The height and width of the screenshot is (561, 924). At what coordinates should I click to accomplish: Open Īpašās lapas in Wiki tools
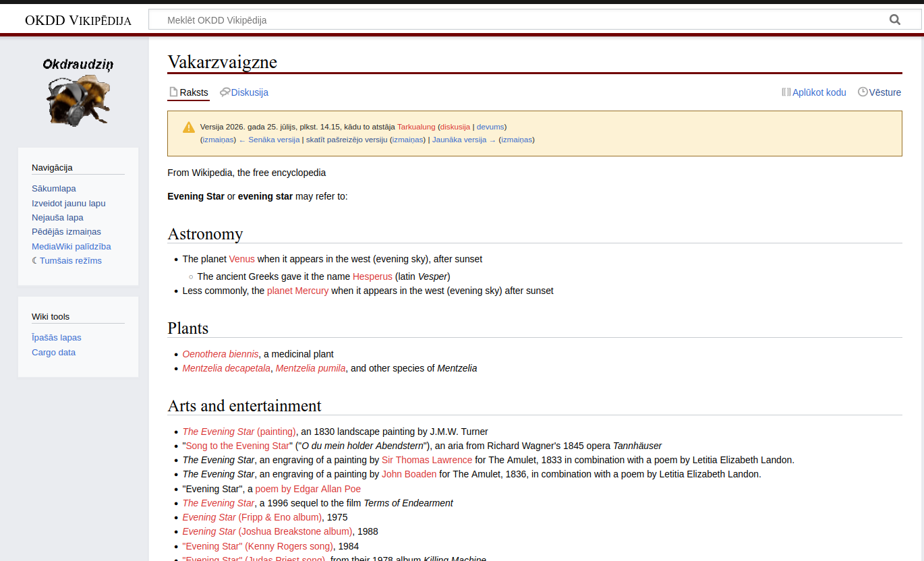coord(57,338)
